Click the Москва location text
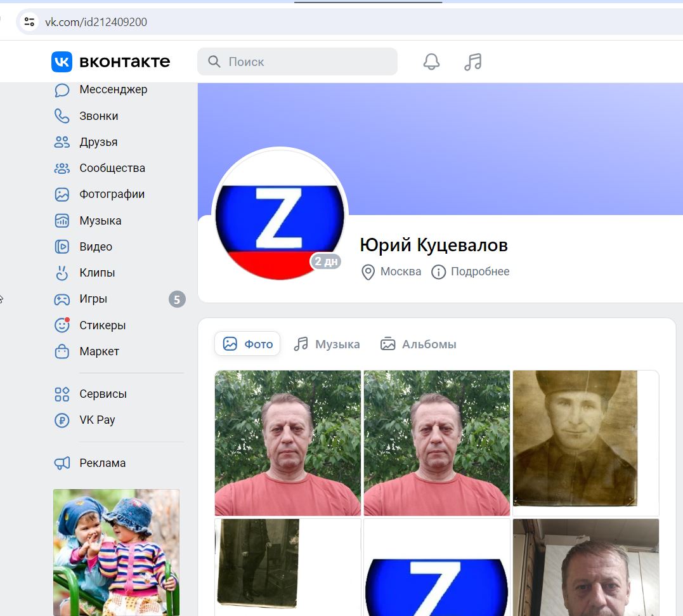Viewport: 683px width, 616px height. click(x=401, y=272)
